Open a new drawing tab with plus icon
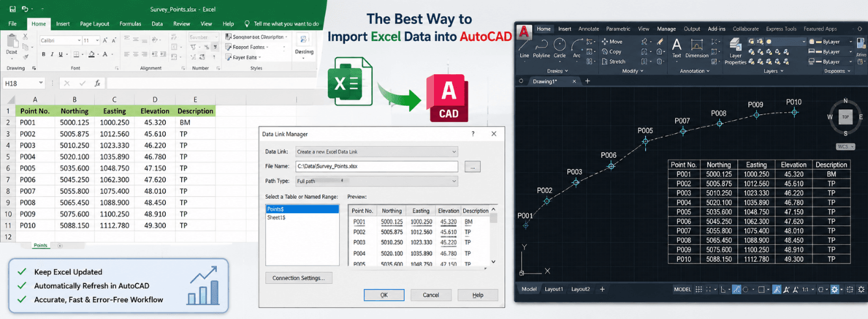This screenshot has width=868, height=319. (587, 81)
